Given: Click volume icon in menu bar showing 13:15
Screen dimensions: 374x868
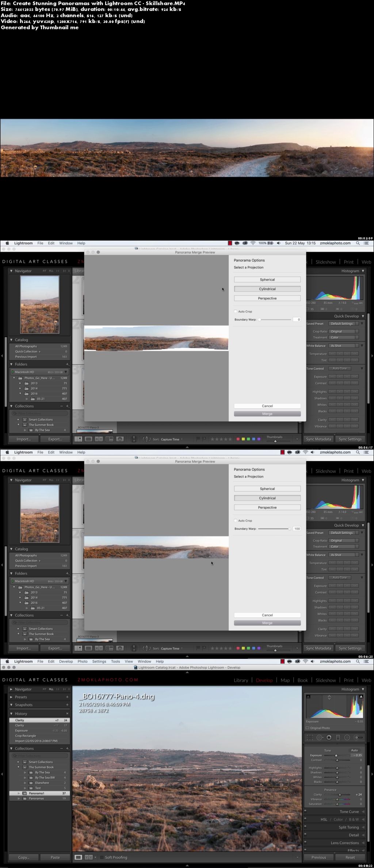Looking at the screenshot, I should (x=279, y=243).
